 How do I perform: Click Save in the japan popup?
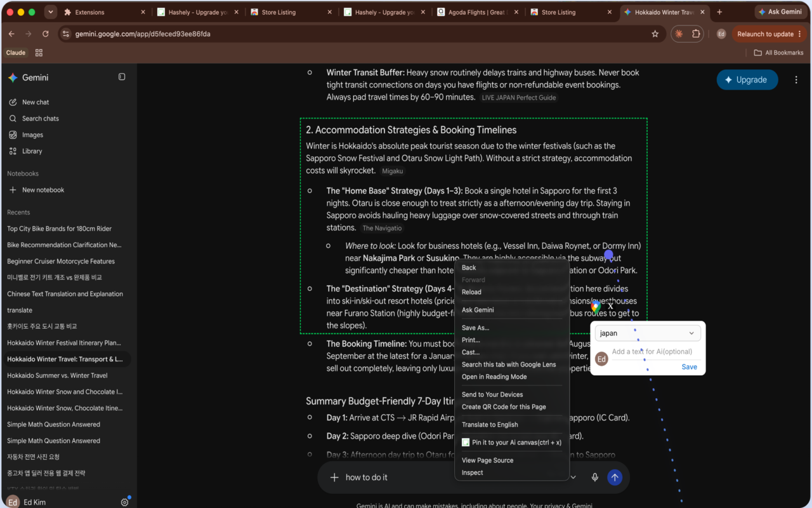click(x=689, y=367)
